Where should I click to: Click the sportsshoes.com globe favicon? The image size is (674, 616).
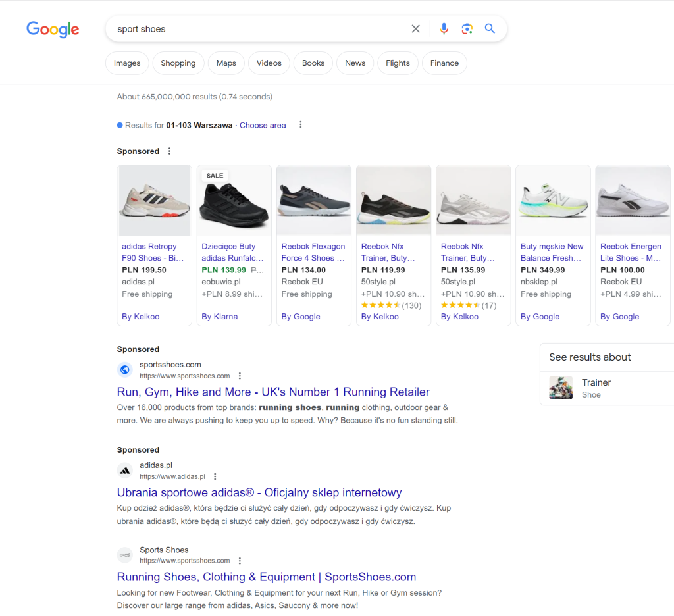[x=124, y=370]
